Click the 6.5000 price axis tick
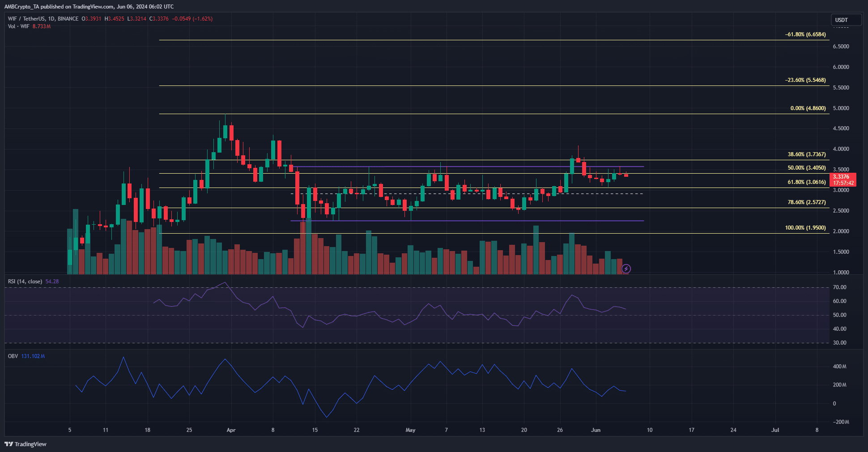Image resolution: width=868 pixels, height=452 pixels. [x=841, y=47]
